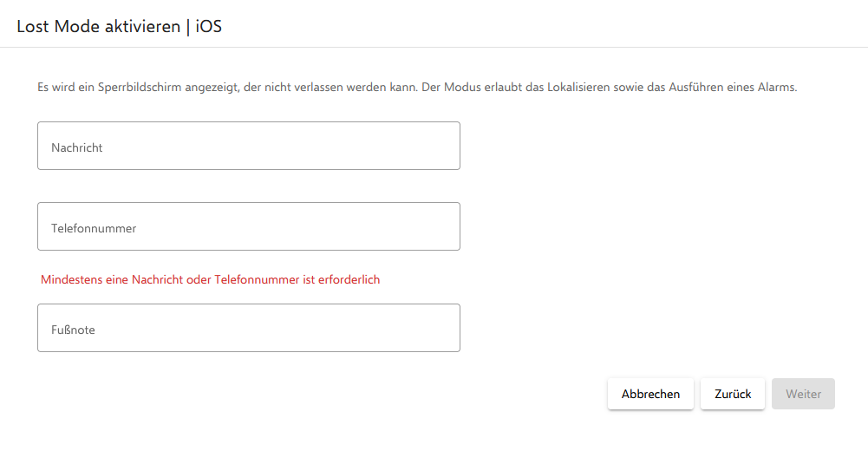
Task: Go back with the Zurück button
Action: coord(732,394)
